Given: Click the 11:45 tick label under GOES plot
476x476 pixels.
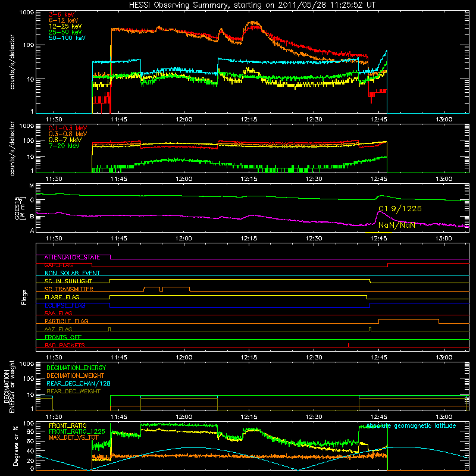Looking at the screenshot, I should pyautogui.click(x=118, y=239).
